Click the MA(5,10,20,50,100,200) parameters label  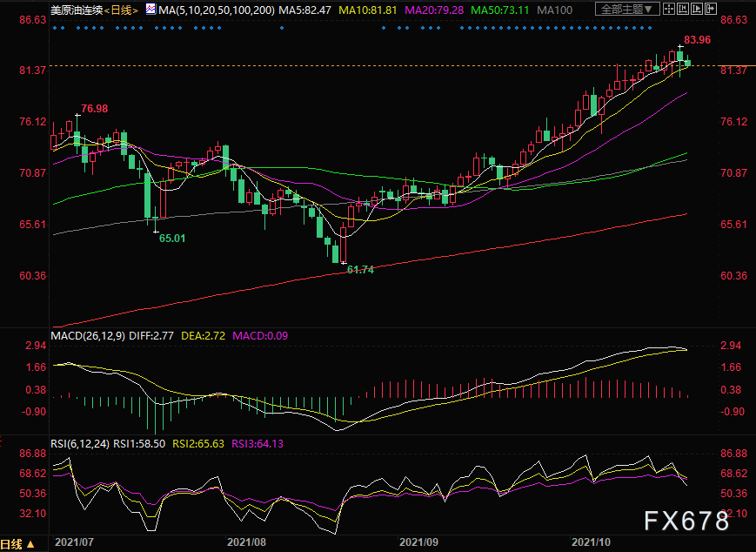coord(217,10)
